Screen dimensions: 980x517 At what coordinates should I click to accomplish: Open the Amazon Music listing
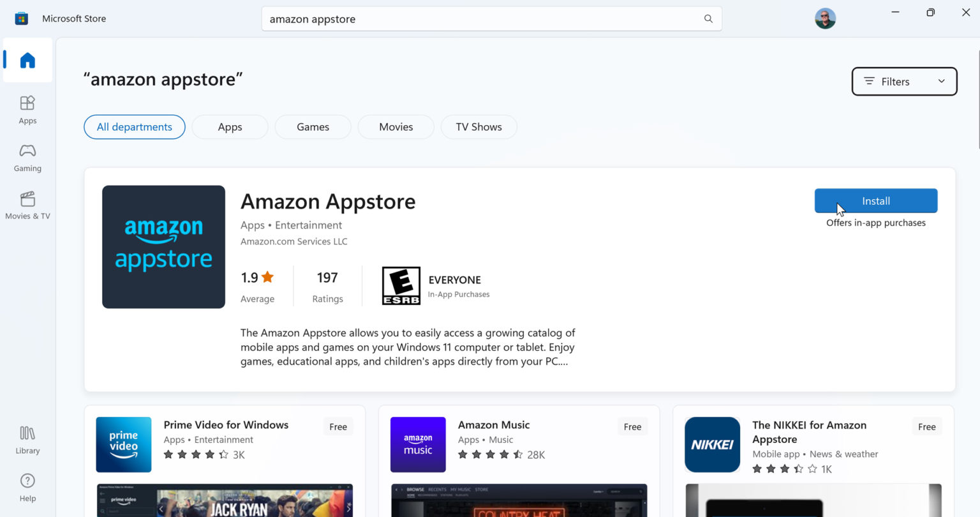tap(493, 424)
